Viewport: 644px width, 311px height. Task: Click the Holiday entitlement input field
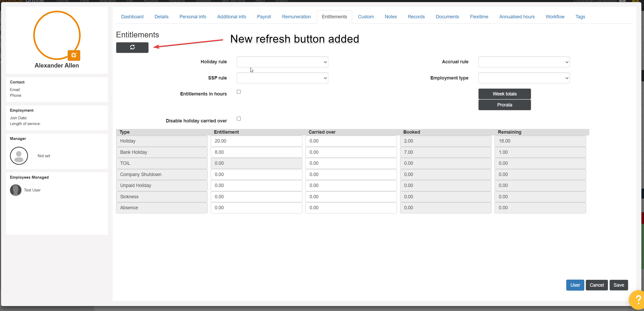point(256,141)
